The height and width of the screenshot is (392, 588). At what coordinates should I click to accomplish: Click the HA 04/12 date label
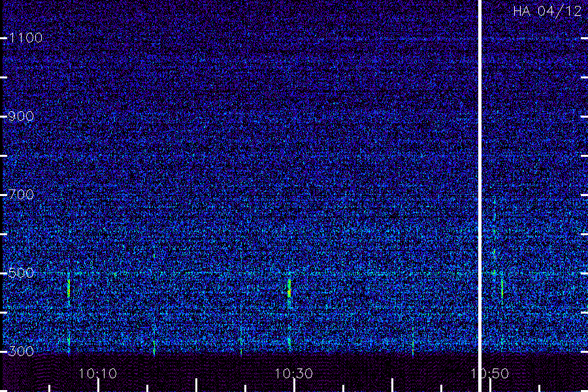pos(547,11)
